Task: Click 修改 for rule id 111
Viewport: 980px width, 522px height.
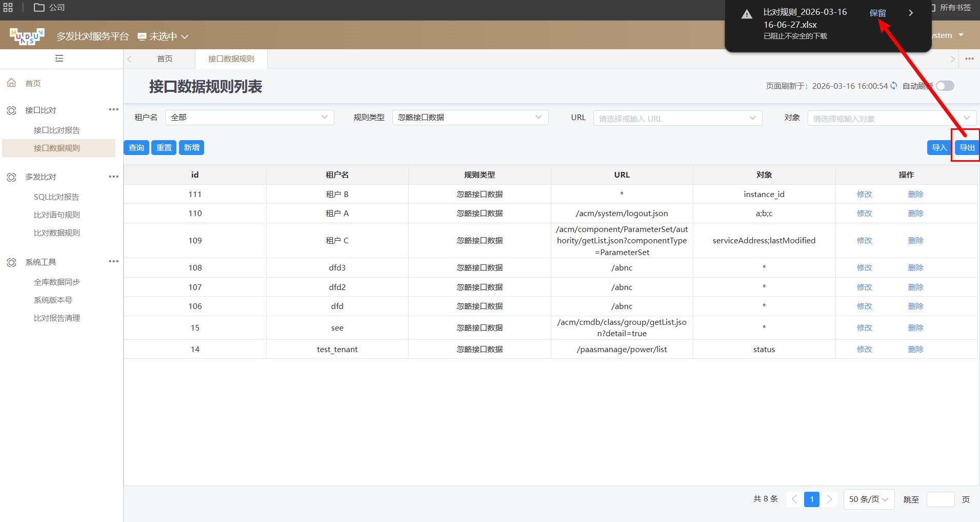Action: coord(864,195)
